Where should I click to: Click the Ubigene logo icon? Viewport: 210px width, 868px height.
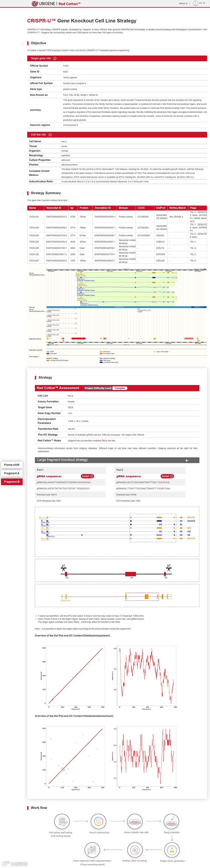(34, 4)
